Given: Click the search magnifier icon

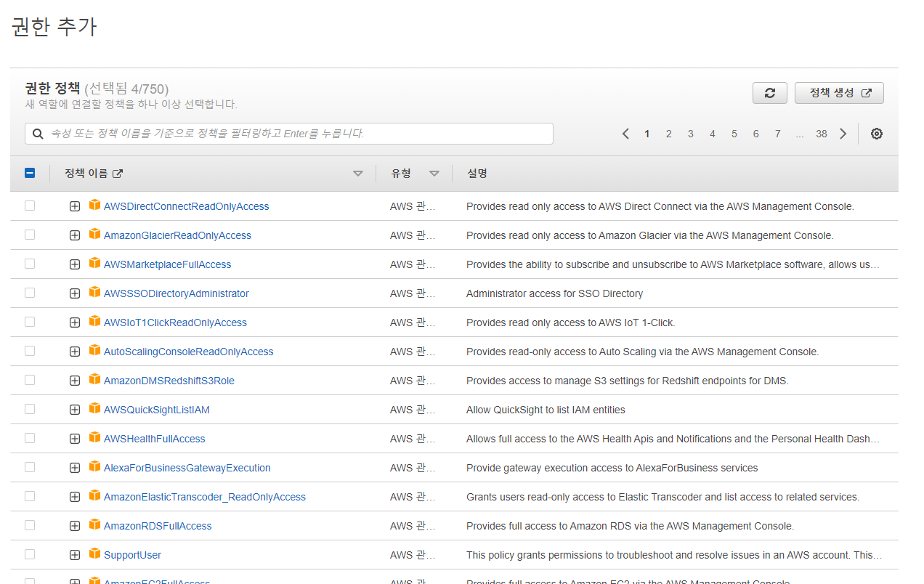Looking at the screenshot, I should point(38,134).
